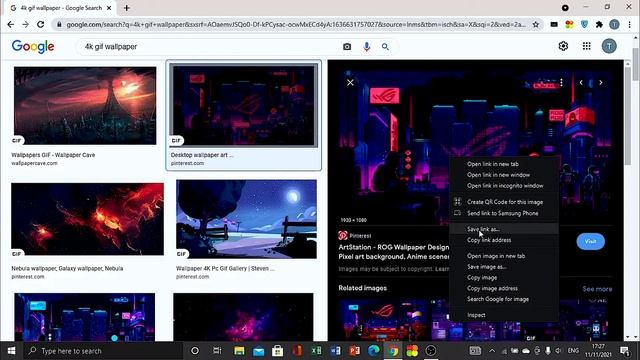Open the Google apps grid
This screenshot has height=360, width=640.
pyautogui.click(x=587, y=46)
